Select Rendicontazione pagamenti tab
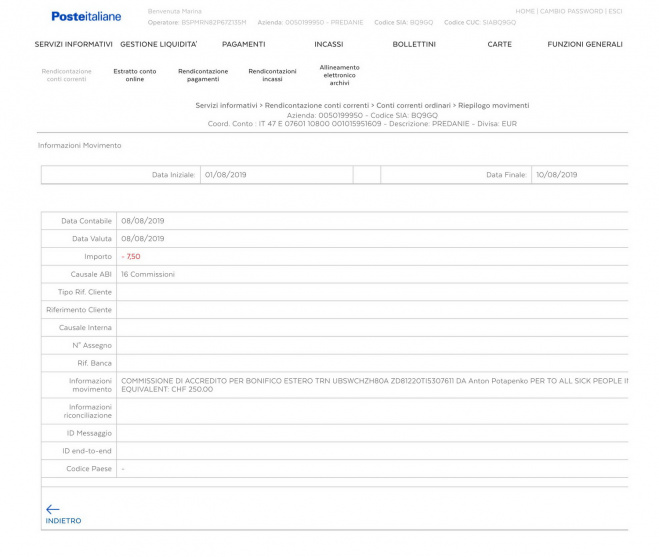This screenshot has height=557, width=659. click(203, 75)
